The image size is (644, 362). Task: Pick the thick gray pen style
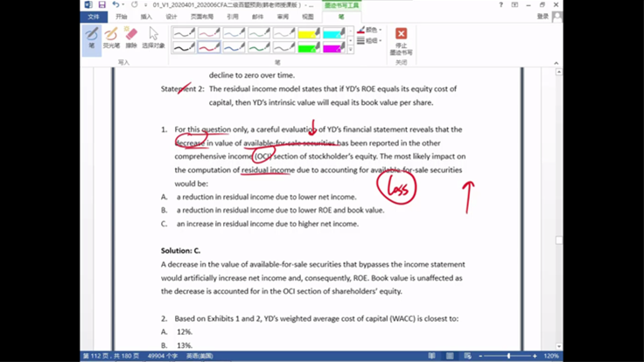tap(283, 47)
